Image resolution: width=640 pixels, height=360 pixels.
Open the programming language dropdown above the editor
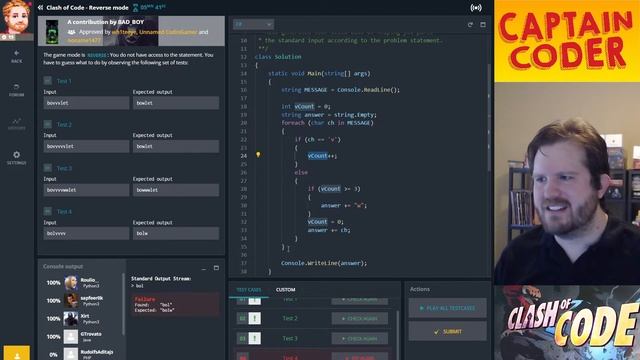253,24
